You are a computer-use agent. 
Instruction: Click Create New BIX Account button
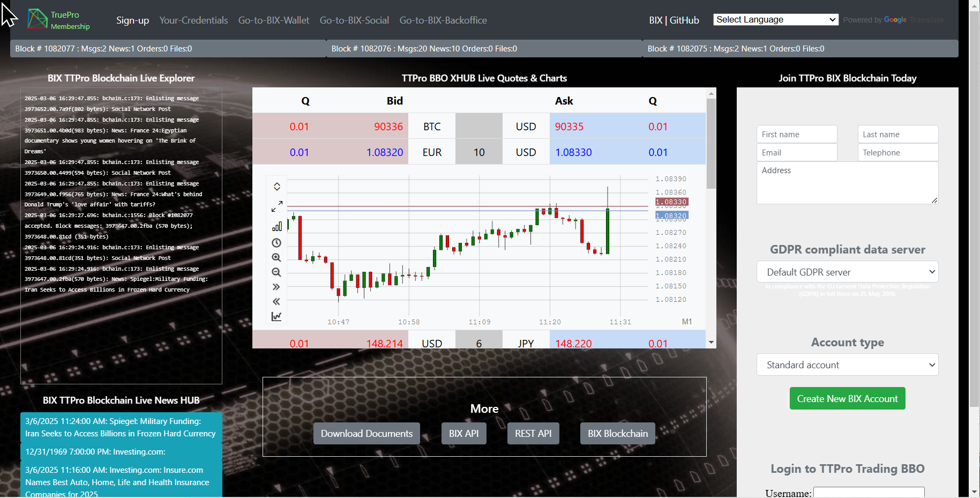(x=847, y=399)
